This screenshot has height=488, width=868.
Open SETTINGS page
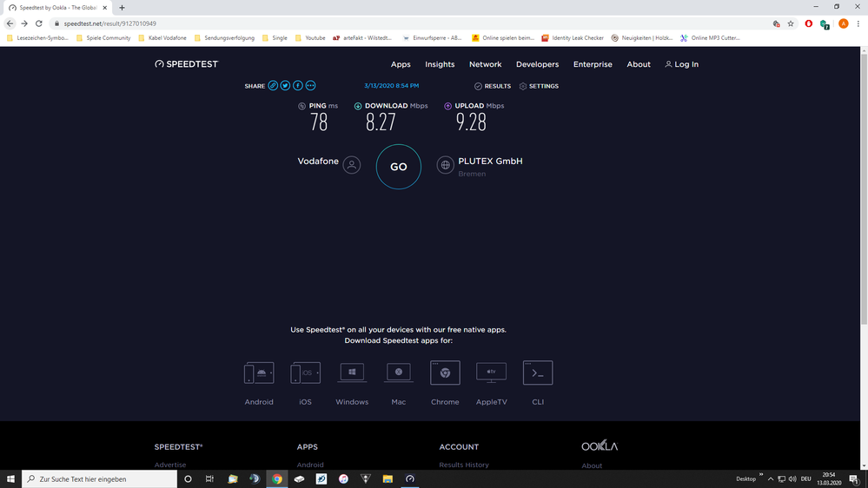click(x=540, y=86)
